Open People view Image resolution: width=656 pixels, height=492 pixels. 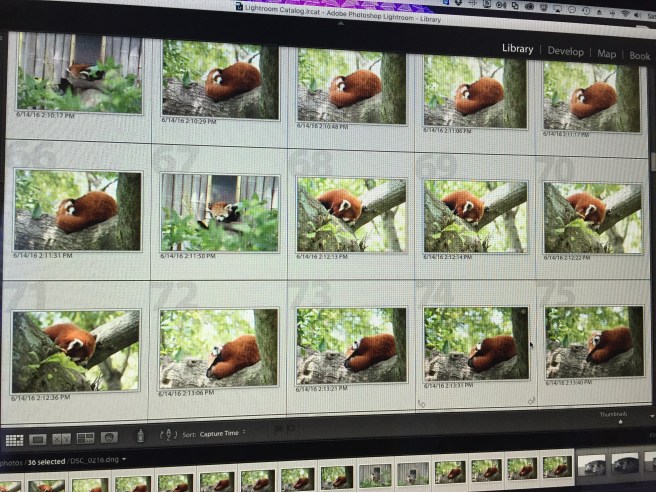click(108, 437)
